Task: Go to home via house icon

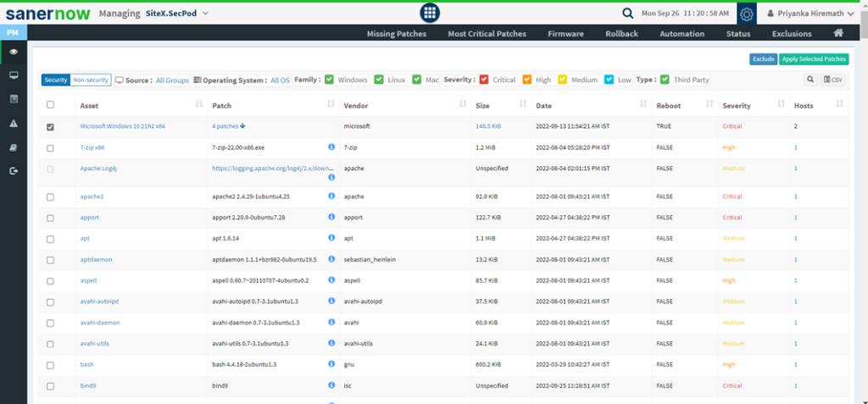Action: point(838,34)
